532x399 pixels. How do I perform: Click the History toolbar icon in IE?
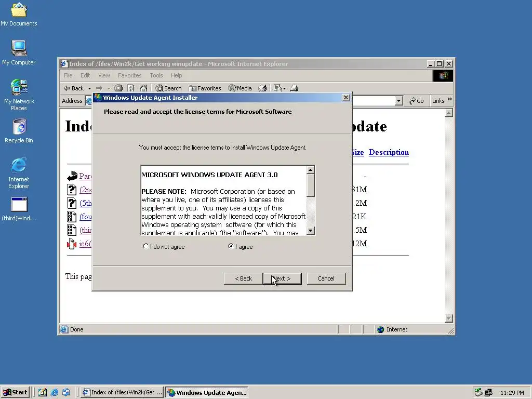pyautogui.click(x=262, y=88)
